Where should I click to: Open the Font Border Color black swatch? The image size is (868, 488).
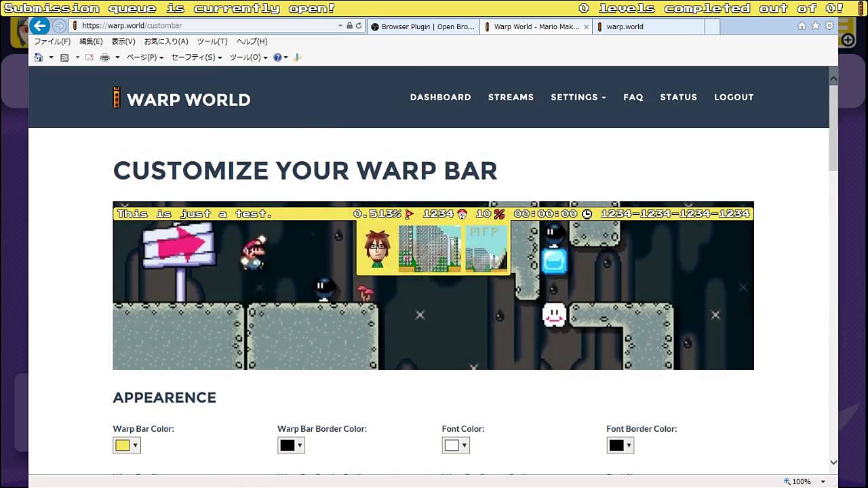click(620, 445)
